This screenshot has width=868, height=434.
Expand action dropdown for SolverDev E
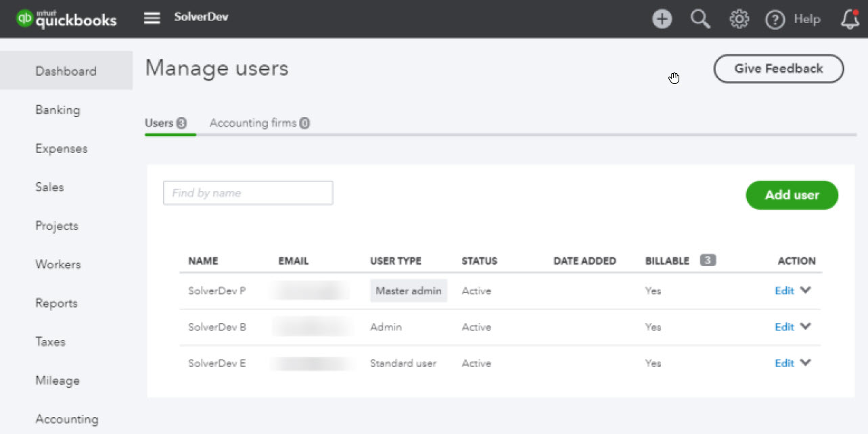click(x=805, y=362)
